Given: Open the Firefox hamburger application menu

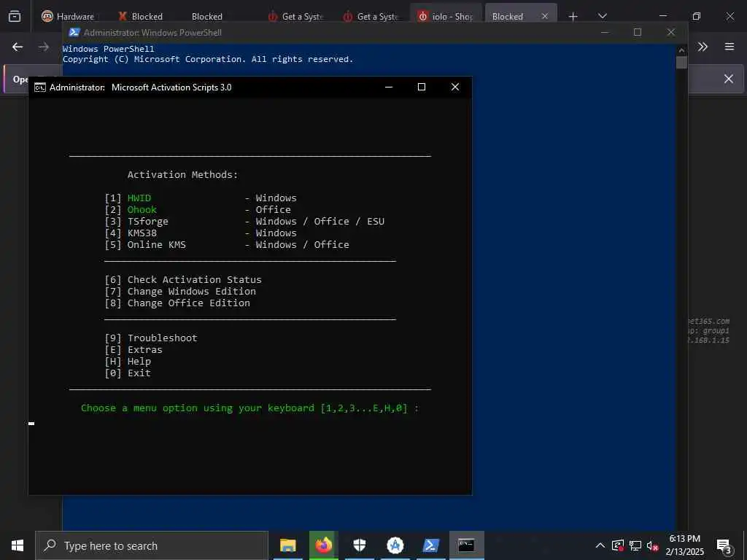Looking at the screenshot, I should pos(729,47).
